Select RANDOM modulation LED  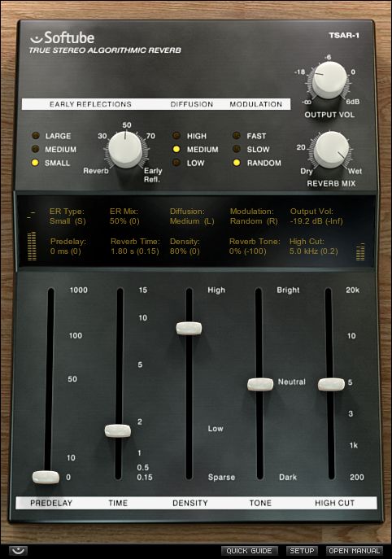point(237,163)
